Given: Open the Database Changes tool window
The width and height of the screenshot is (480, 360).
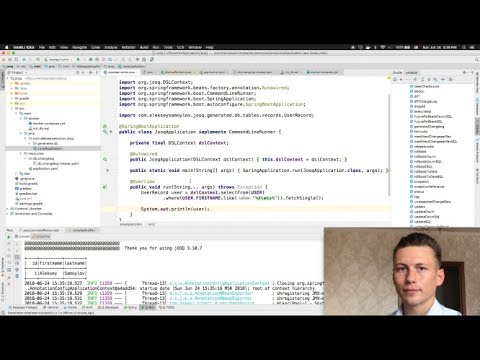Looking at the screenshot, I should [23, 307].
